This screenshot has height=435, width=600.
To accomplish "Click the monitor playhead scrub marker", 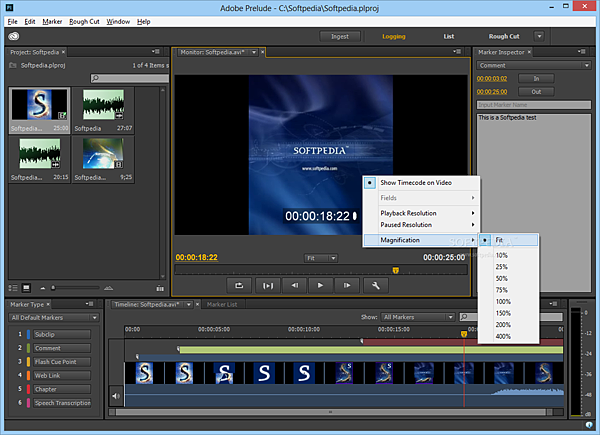I will coord(396,270).
